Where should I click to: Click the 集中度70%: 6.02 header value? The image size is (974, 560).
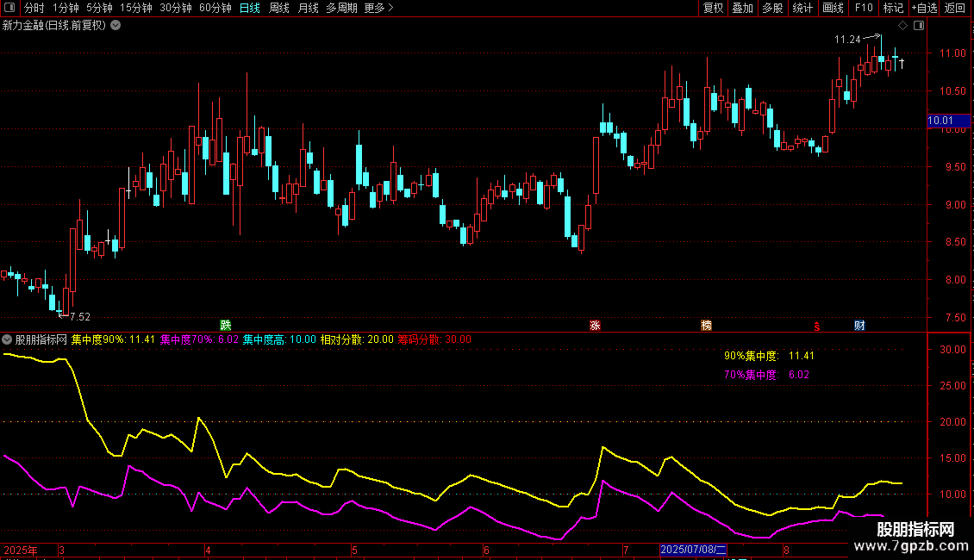pyautogui.click(x=199, y=339)
